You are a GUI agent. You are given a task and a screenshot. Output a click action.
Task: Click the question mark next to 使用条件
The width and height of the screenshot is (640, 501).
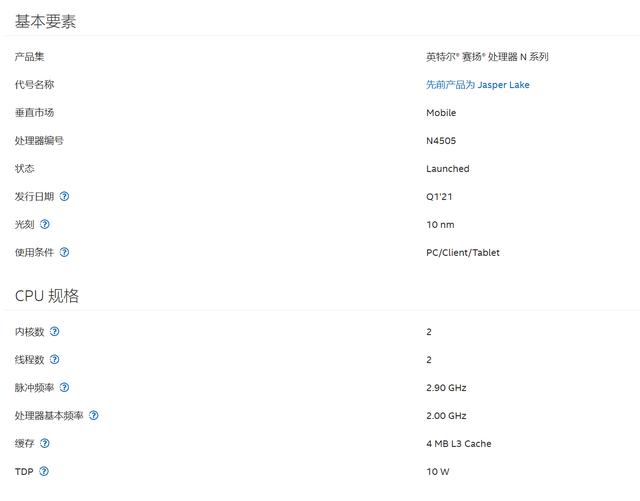(65, 253)
